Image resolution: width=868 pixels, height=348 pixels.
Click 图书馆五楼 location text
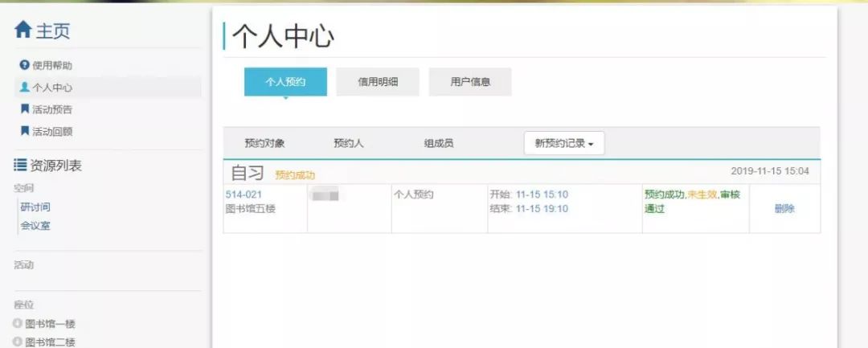click(251, 209)
